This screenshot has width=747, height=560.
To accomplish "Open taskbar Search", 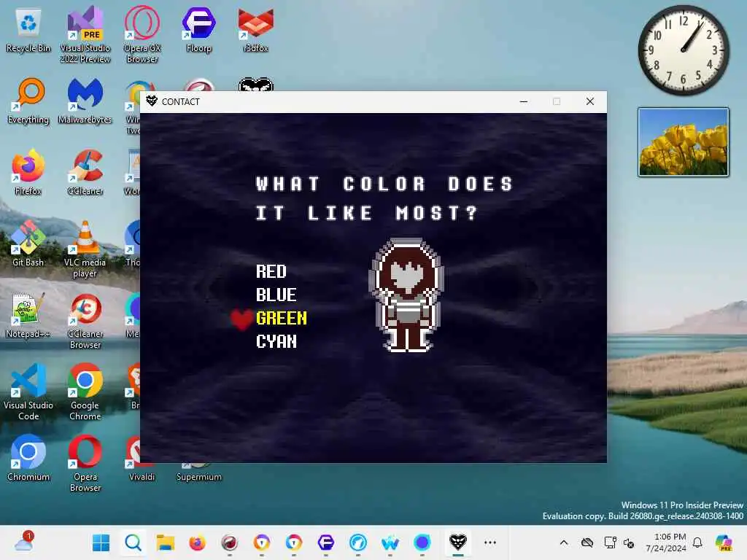I will [133, 542].
